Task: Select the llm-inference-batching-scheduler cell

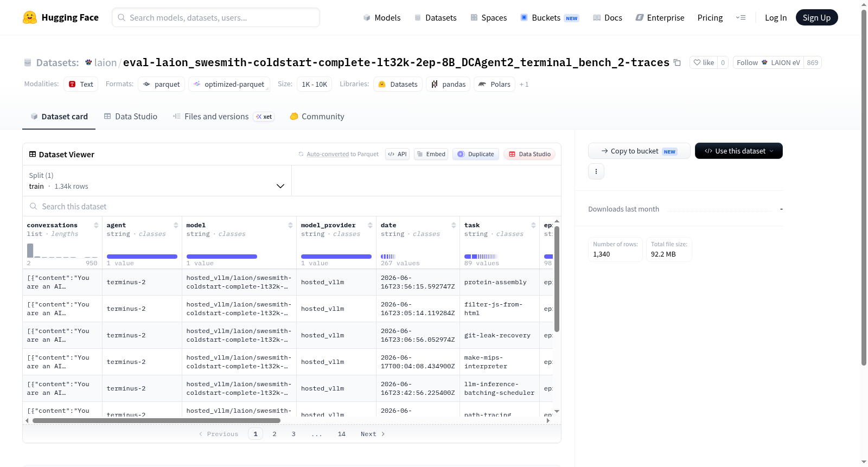Action: (499, 388)
